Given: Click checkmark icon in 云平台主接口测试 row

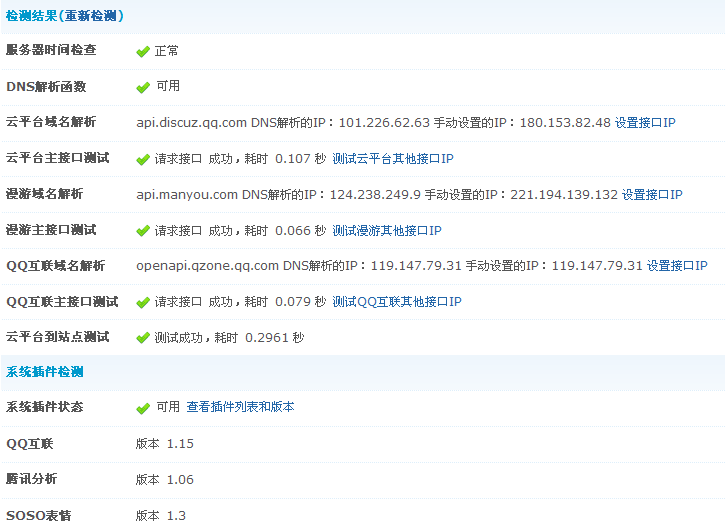Looking at the screenshot, I should coord(143,160).
